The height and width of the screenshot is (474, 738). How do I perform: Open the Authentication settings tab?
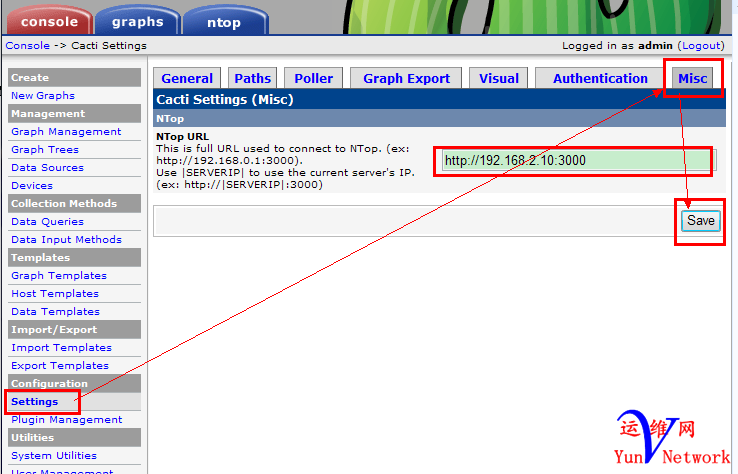600,78
